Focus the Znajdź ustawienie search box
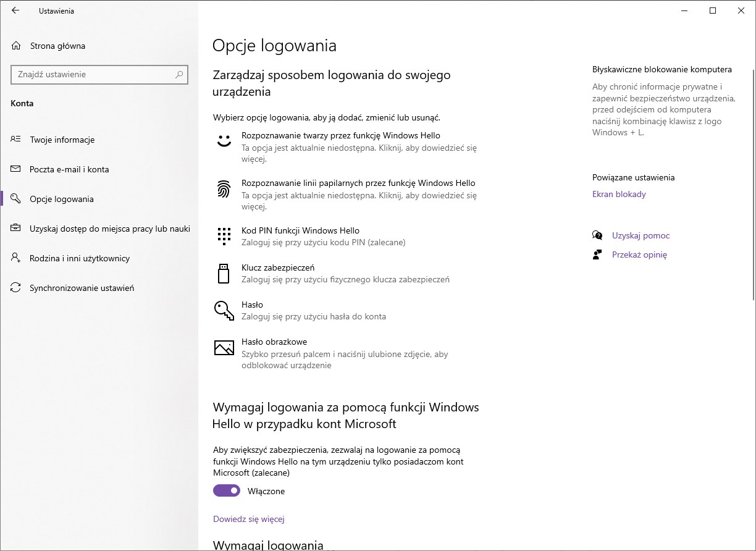The image size is (756, 551). click(x=99, y=74)
